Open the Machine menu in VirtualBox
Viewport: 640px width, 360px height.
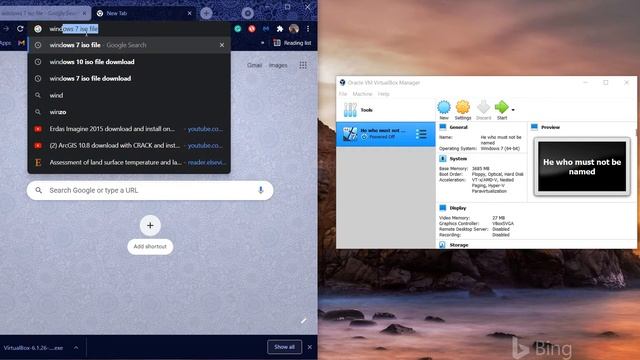click(x=362, y=94)
